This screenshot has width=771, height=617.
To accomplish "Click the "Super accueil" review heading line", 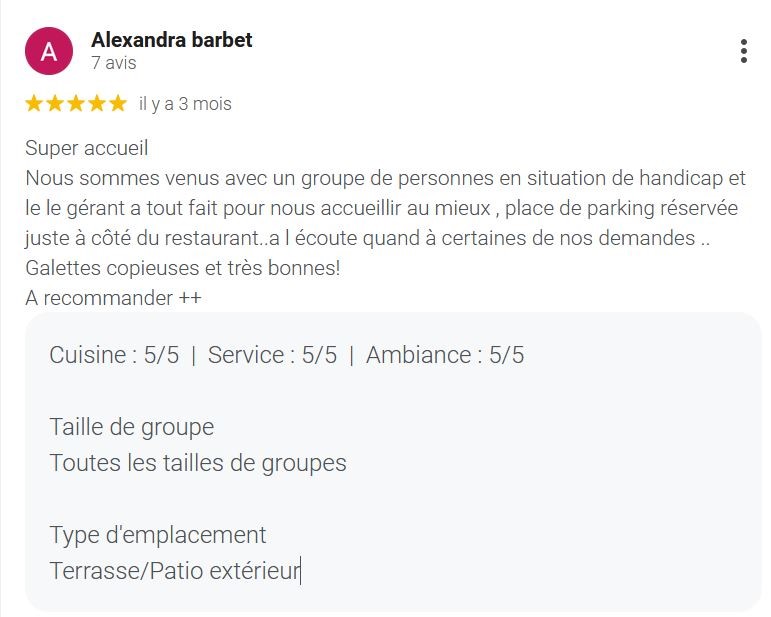I will 87,148.
